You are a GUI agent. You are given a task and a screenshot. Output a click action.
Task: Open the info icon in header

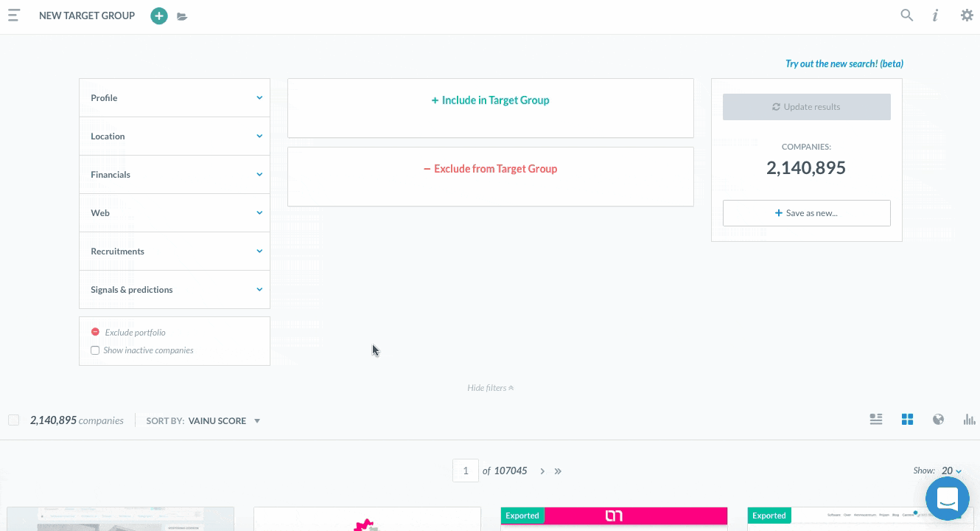[935, 15]
